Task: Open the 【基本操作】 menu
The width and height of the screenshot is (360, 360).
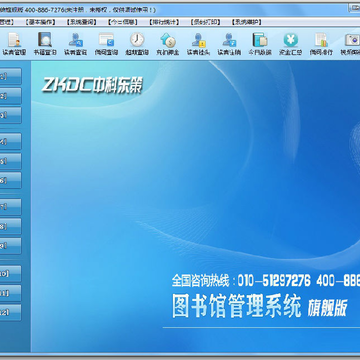Action: tap(40, 22)
